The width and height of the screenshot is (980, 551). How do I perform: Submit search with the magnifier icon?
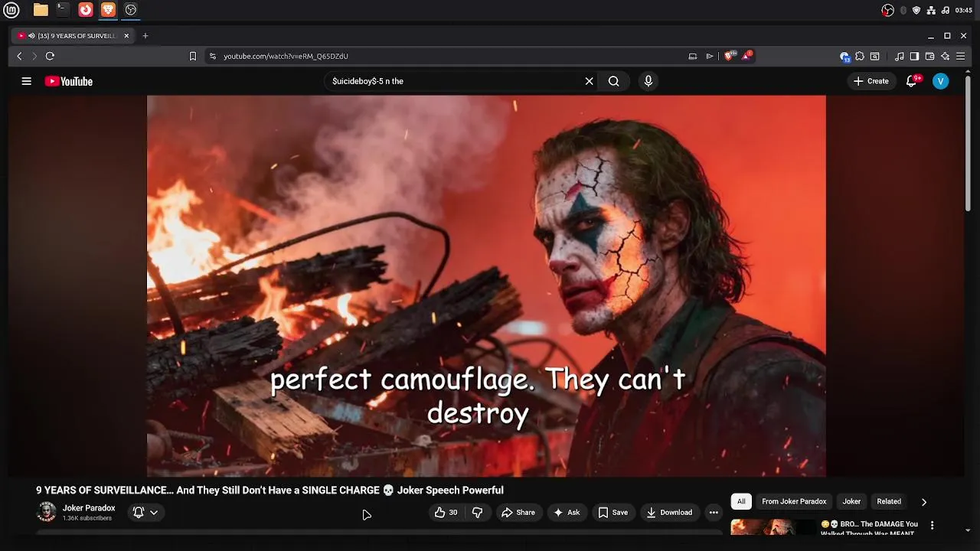click(x=613, y=81)
